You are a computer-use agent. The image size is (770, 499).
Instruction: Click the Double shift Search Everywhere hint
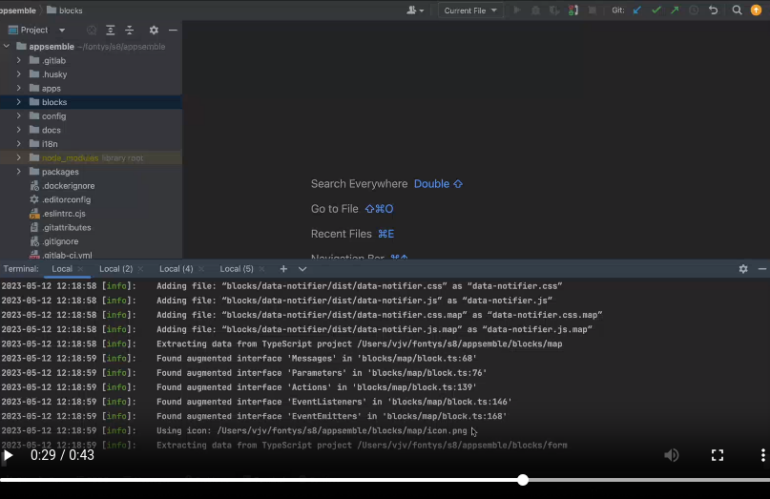[438, 184]
